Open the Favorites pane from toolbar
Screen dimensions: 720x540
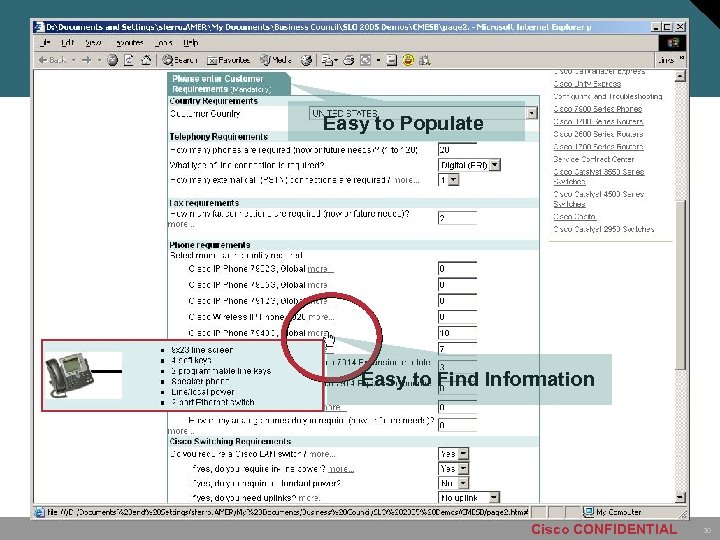(x=229, y=60)
